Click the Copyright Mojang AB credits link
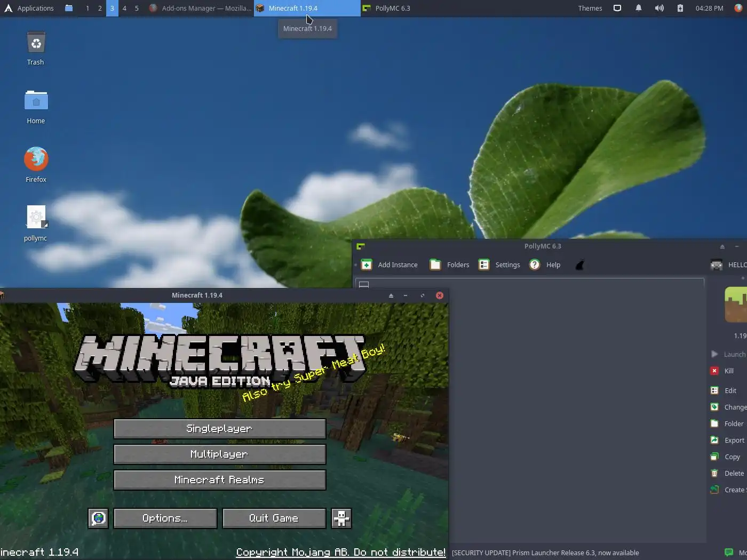This screenshot has width=747, height=560. click(x=340, y=553)
